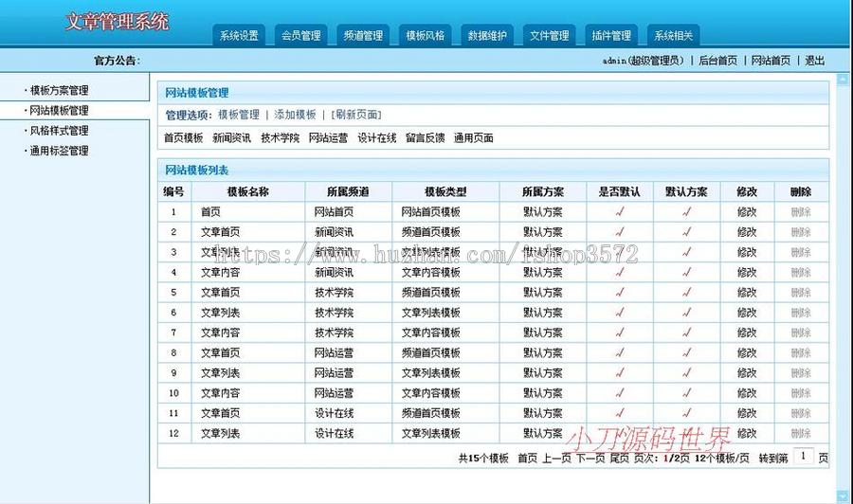This screenshot has width=853, height=504.
Task: Click the 模板类型 column header
Action: 445,192
